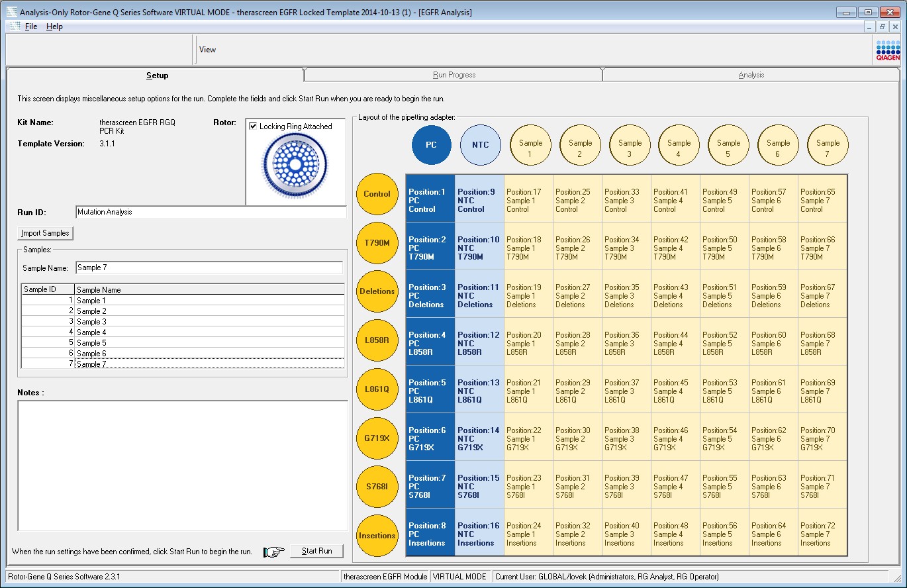Click the Sample Name input field
907x588 pixels.
coord(209,268)
